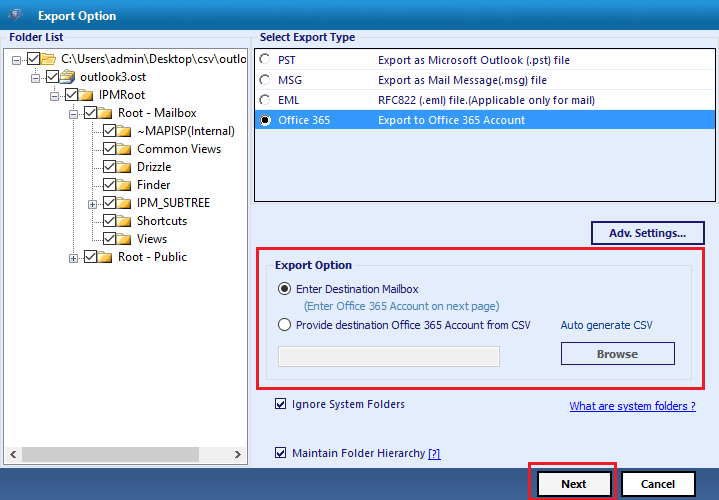Image resolution: width=719 pixels, height=500 pixels.
Task: Click 'RFC822 (.eml) file' description text
Action: click(x=486, y=100)
